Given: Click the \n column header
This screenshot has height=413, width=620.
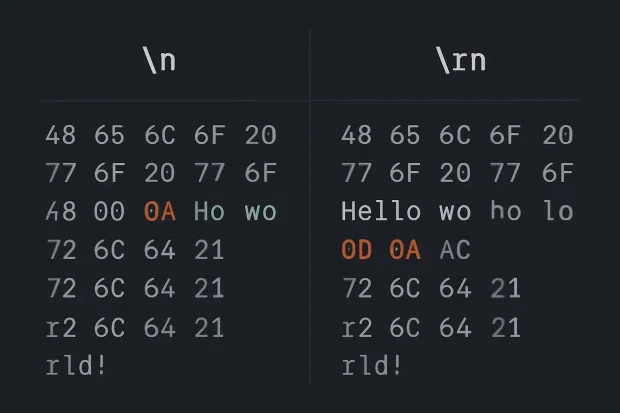Looking at the screenshot, I should pos(160,61).
